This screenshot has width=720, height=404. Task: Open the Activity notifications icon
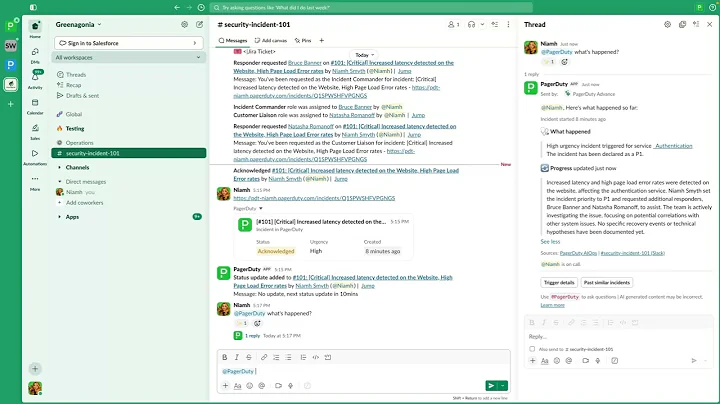pyautogui.click(x=35, y=79)
